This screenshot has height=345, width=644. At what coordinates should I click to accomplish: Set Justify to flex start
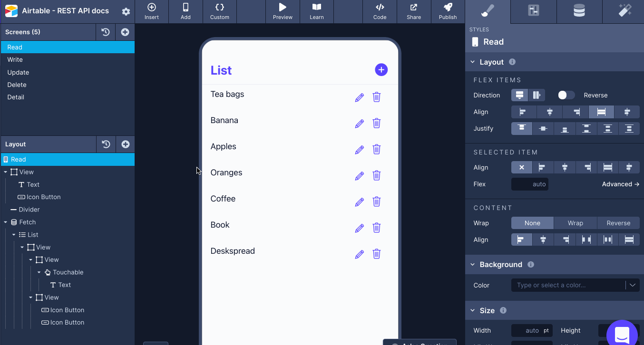(522, 129)
